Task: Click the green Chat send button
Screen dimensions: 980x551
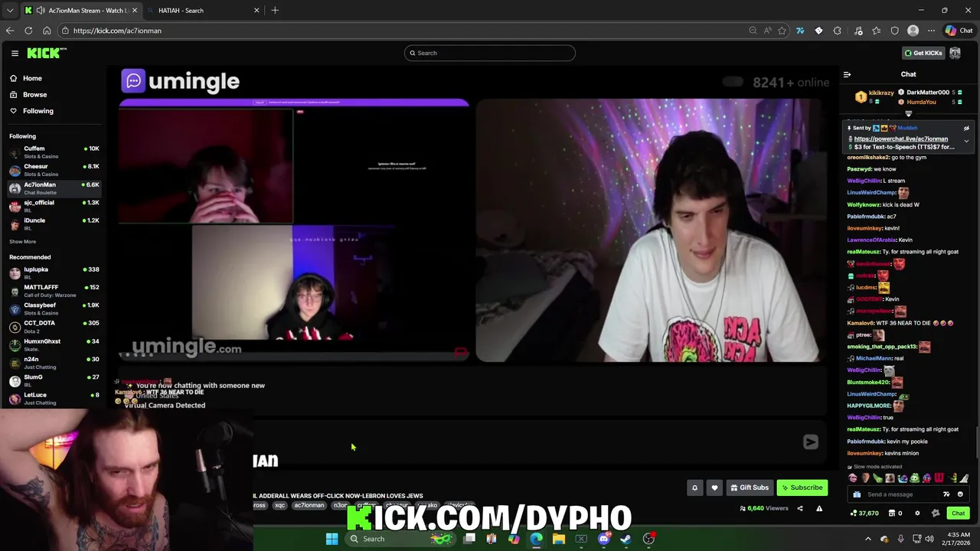Action: pos(958,514)
